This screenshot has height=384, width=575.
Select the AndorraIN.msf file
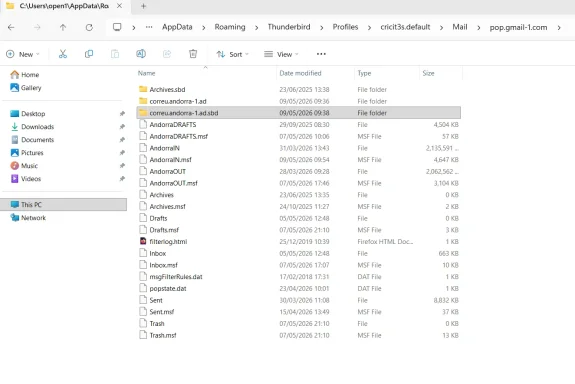(299, 160)
